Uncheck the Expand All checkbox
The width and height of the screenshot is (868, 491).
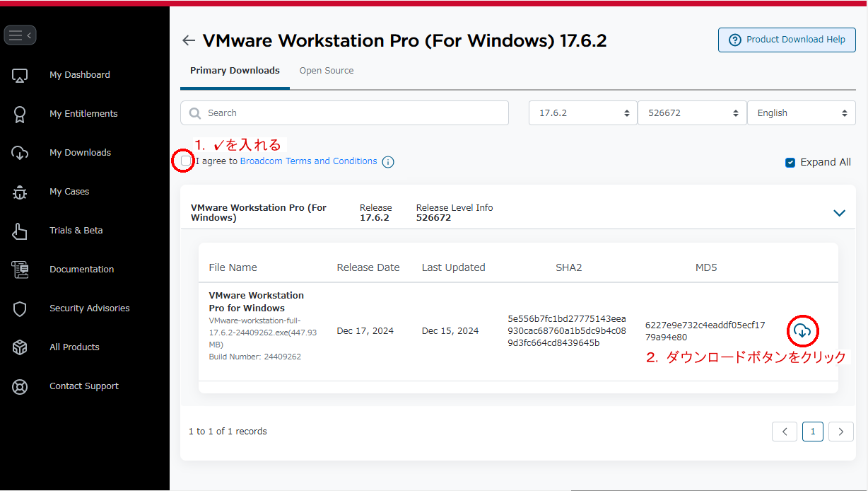[790, 162]
